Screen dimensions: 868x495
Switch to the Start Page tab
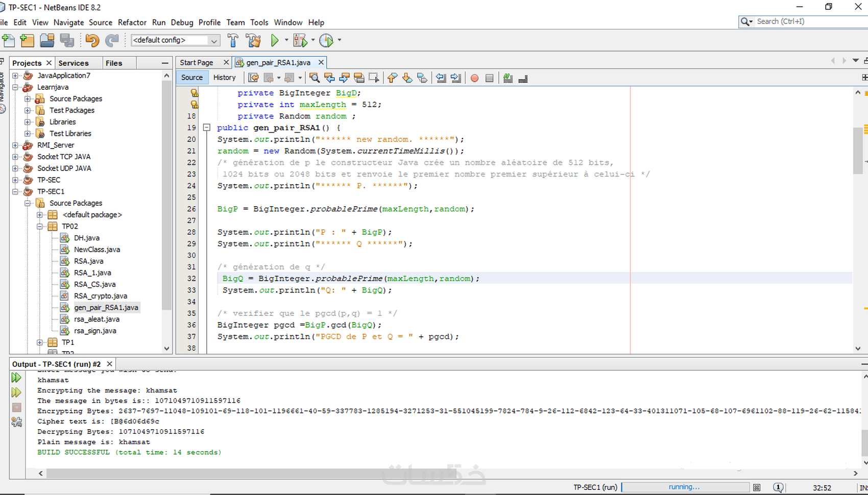pyautogui.click(x=197, y=62)
